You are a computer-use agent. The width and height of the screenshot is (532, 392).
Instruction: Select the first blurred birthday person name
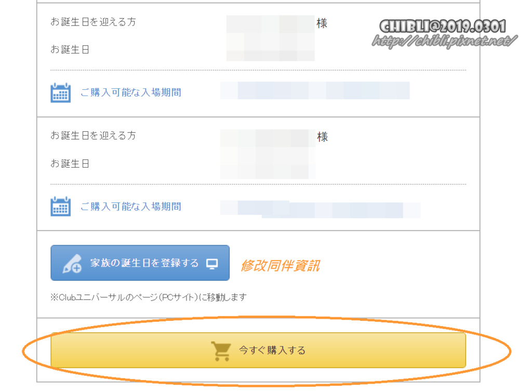point(270,24)
